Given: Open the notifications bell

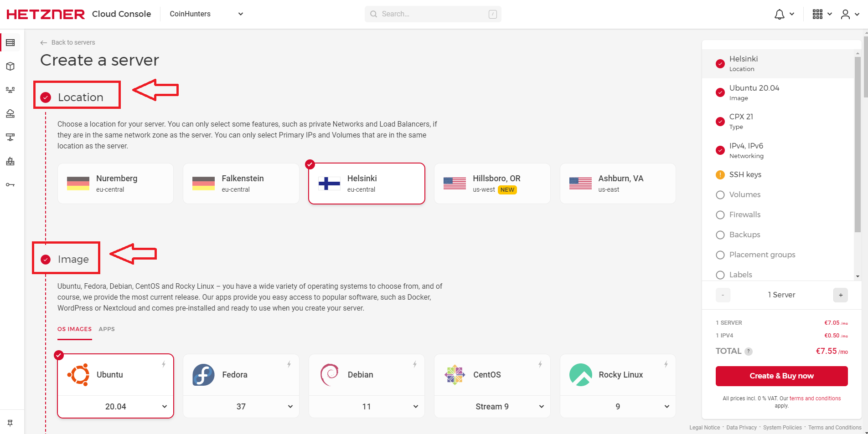Looking at the screenshot, I should [x=780, y=15].
